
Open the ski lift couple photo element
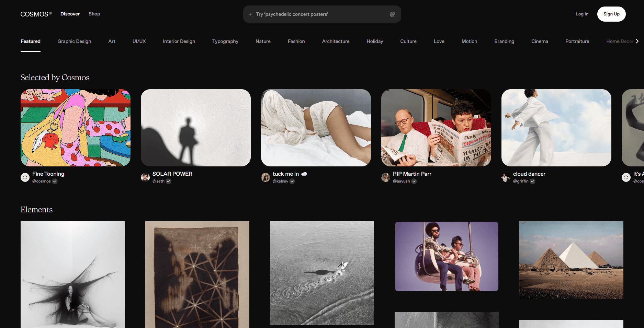tap(447, 256)
